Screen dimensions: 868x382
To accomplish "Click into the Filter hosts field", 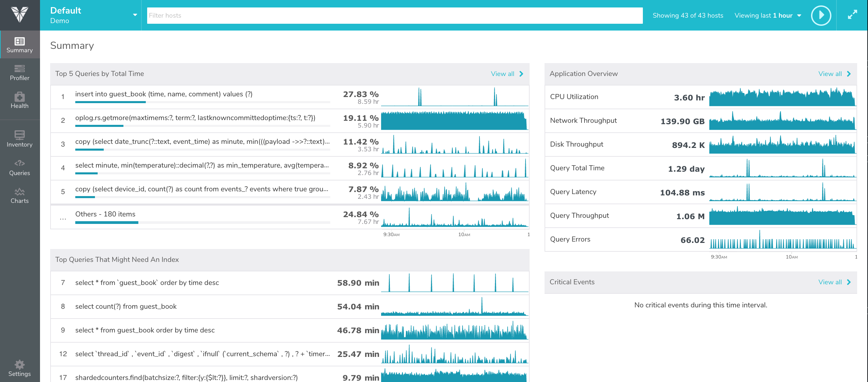I will [394, 16].
